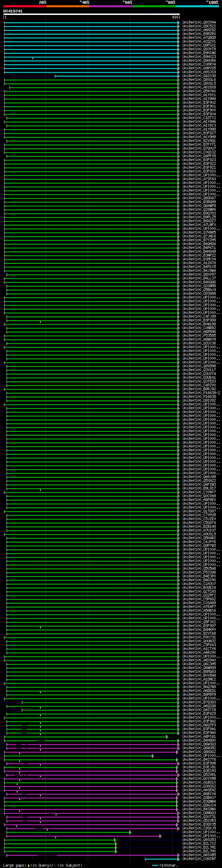Image resolution: width=222 pixels, height=868 pixels.
Task: Select the query label AV419741
Action: [13, 11]
